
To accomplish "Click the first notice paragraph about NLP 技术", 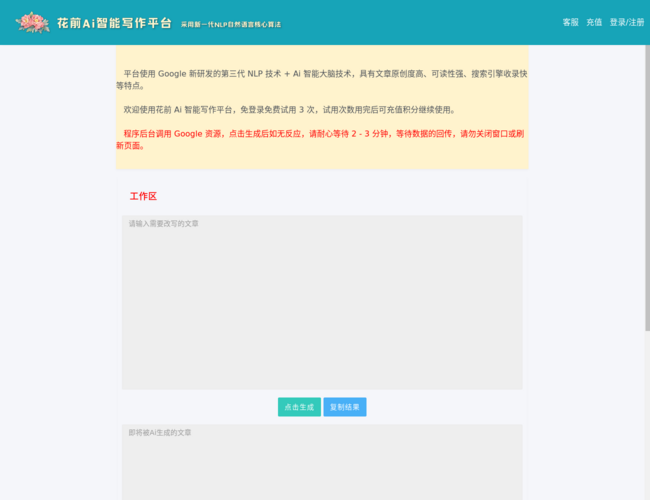I will tap(322, 80).
